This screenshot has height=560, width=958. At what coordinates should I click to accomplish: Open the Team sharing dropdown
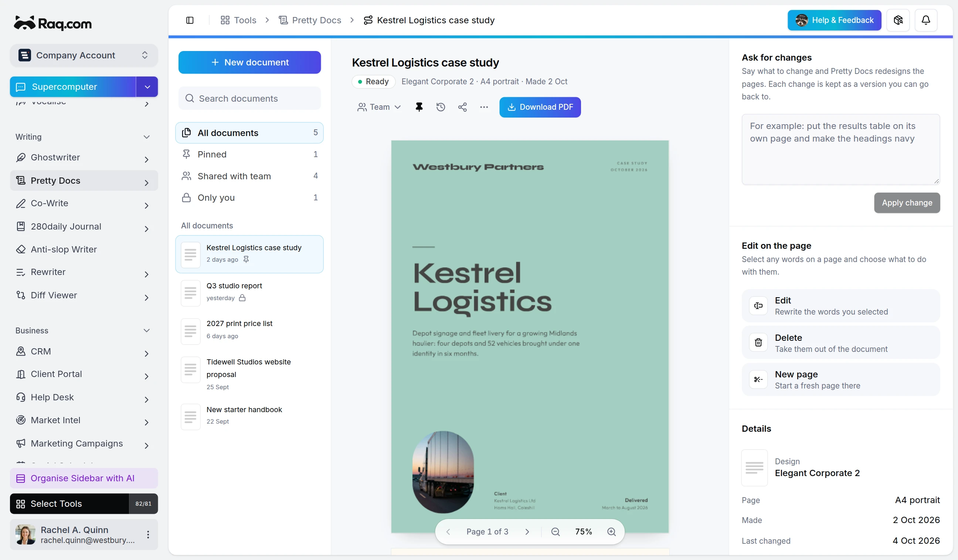379,107
